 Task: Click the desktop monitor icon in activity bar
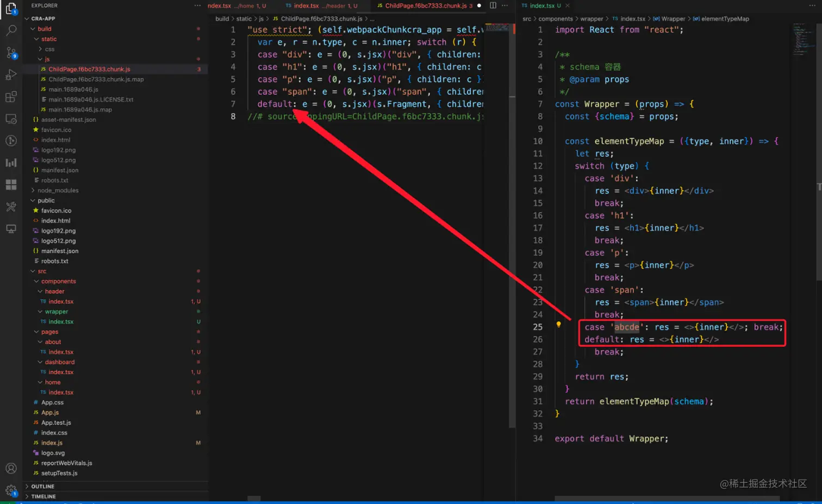point(11,229)
